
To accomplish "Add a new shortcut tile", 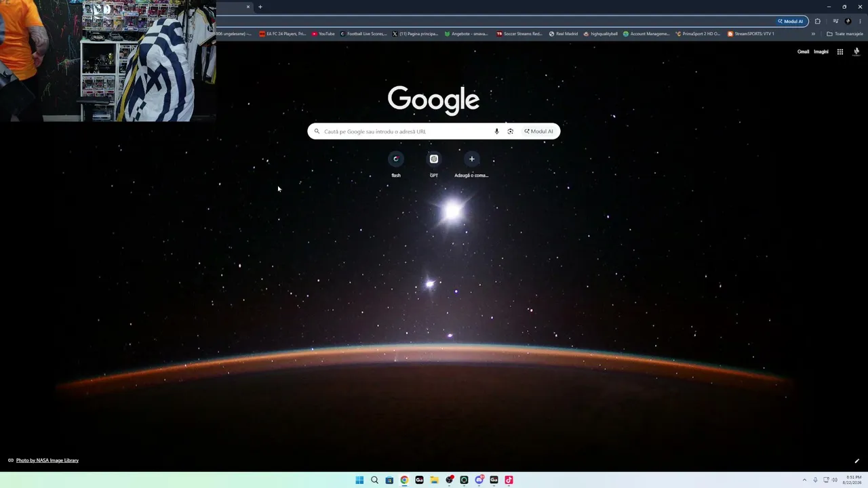I will (x=472, y=165).
